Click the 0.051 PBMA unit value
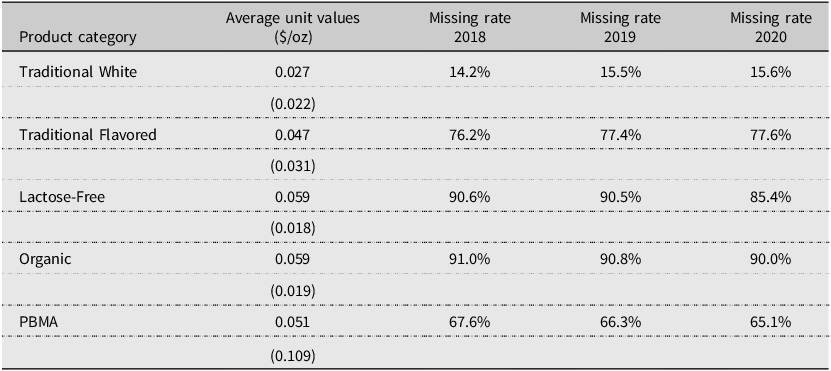 (x=293, y=322)
